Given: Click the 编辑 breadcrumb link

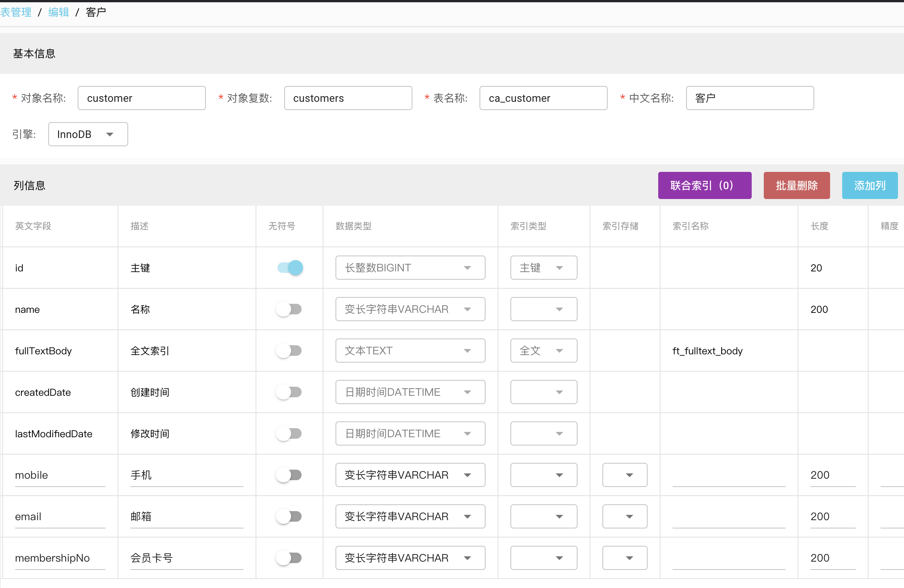Looking at the screenshot, I should [x=58, y=12].
